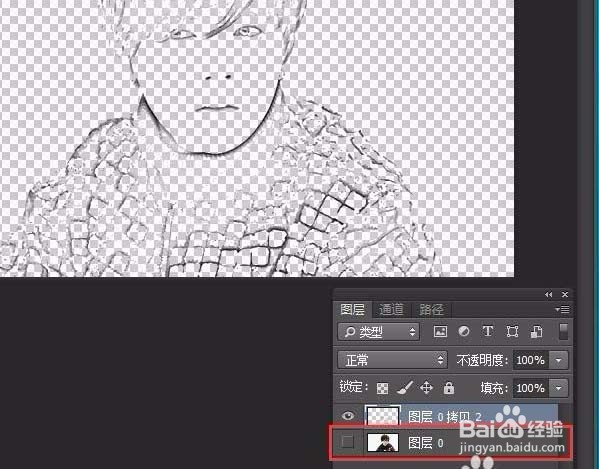599x469 pixels.
Task: Open the 正常 blend mode dropdown
Action: coord(392,360)
